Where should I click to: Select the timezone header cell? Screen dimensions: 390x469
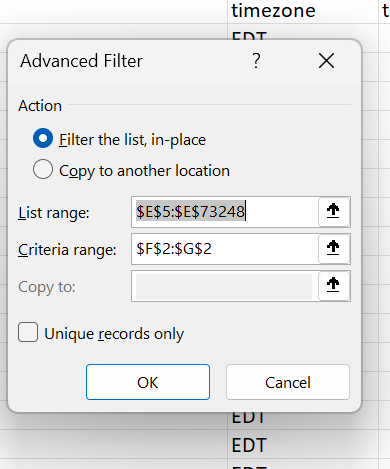point(303,11)
